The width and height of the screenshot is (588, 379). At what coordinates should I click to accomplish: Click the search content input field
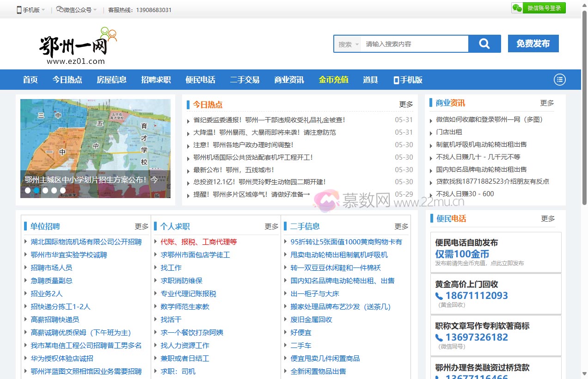coord(414,44)
